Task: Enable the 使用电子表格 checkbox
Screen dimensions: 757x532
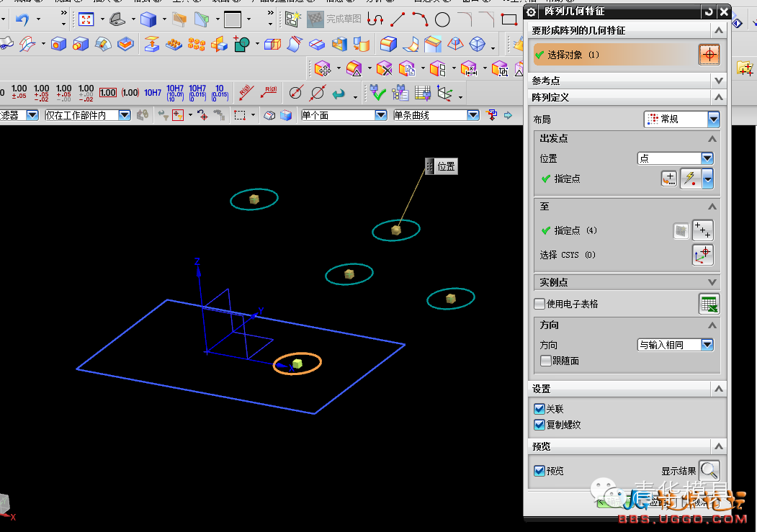Action: click(539, 304)
